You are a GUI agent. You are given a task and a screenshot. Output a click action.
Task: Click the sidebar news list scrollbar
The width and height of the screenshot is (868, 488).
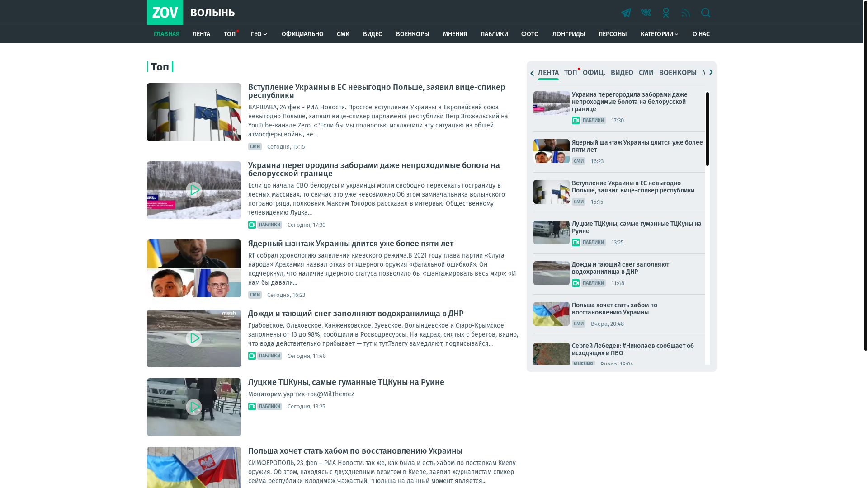click(708, 129)
